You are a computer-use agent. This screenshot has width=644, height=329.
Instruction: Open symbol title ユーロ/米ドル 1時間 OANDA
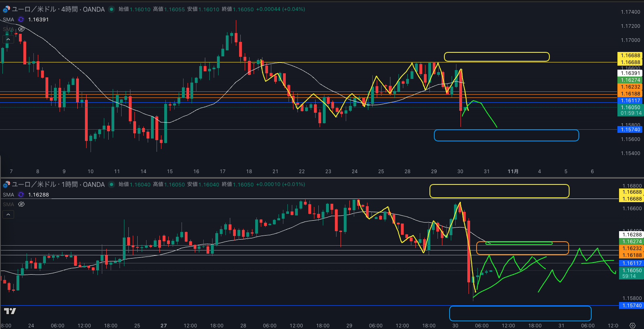[x=58, y=184]
